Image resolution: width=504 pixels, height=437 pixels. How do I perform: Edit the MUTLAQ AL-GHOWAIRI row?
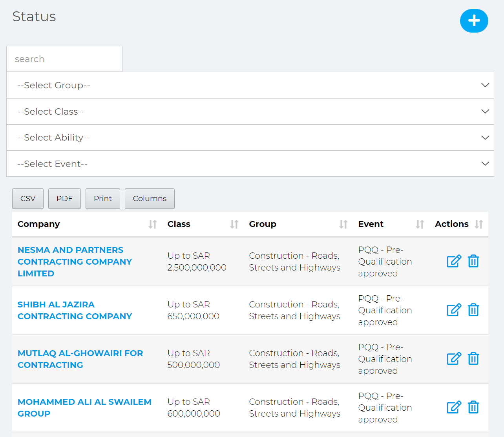(454, 358)
